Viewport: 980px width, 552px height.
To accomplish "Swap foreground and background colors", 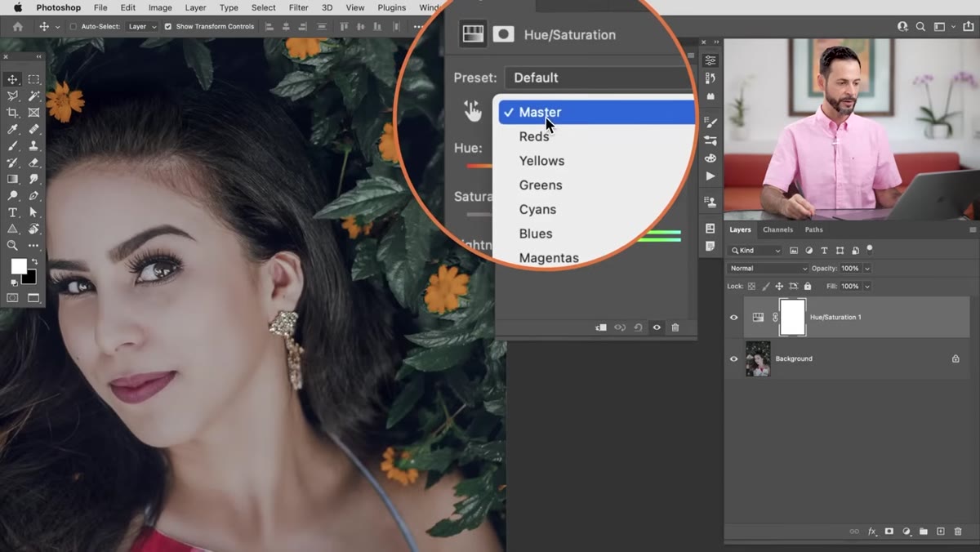I will 33,261.
